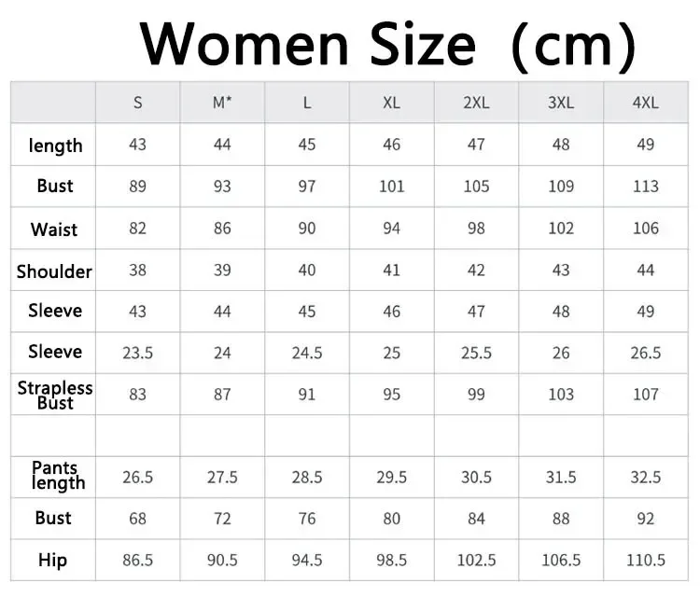
Task: Select the 94.5 hip measurement cell
Action: [x=307, y=561]
